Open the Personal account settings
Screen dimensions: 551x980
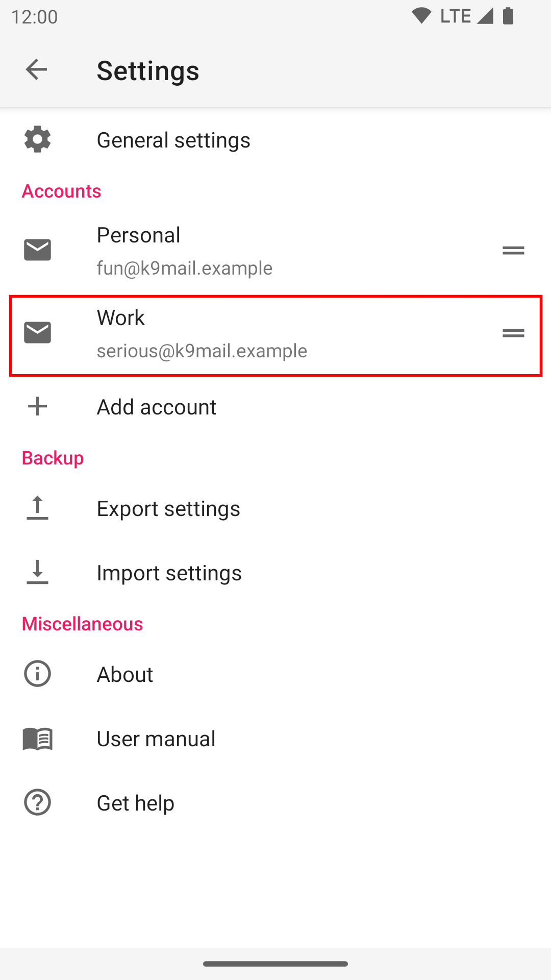(x=275, y=250)
